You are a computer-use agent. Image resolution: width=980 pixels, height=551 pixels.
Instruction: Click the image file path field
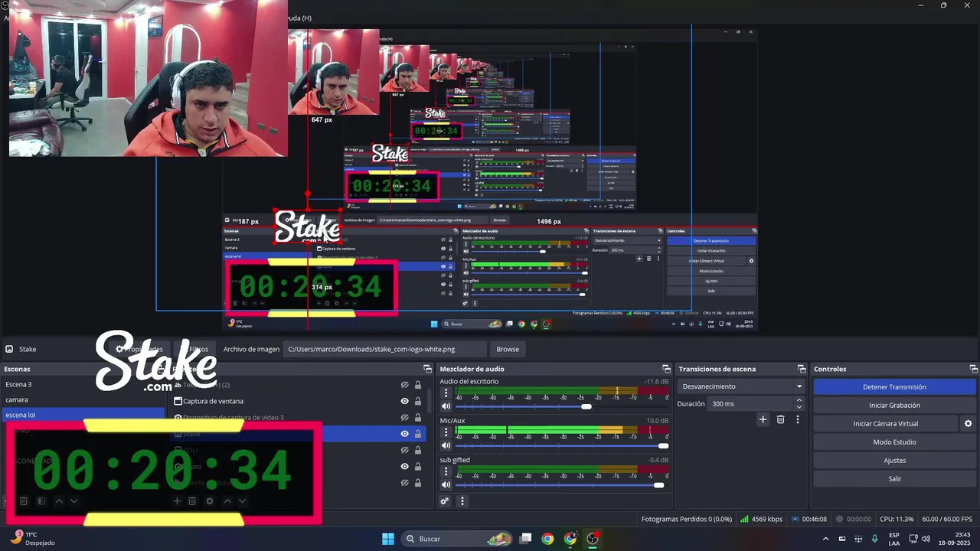point(384,349)
